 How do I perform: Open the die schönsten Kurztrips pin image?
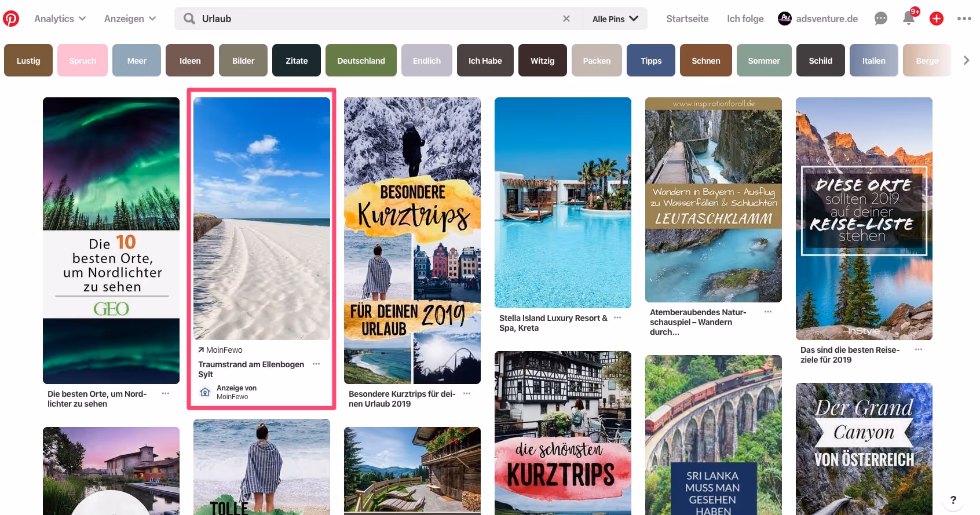[x=563, y=433]
